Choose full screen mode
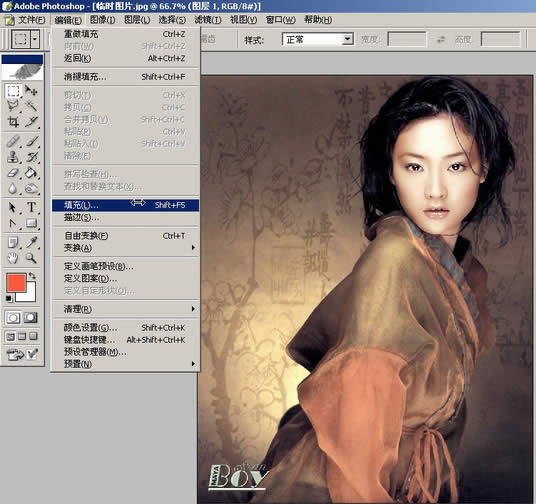 pos(33,336)
